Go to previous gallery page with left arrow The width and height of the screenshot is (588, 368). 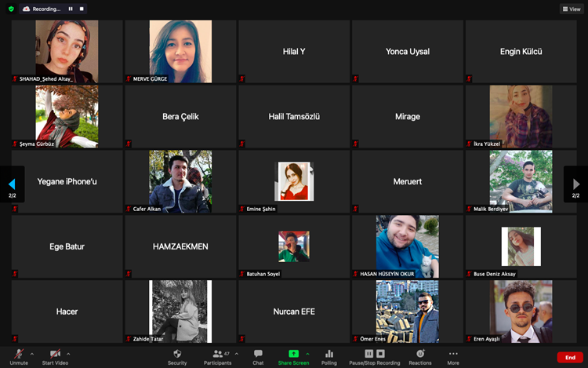tap(12, 184)
